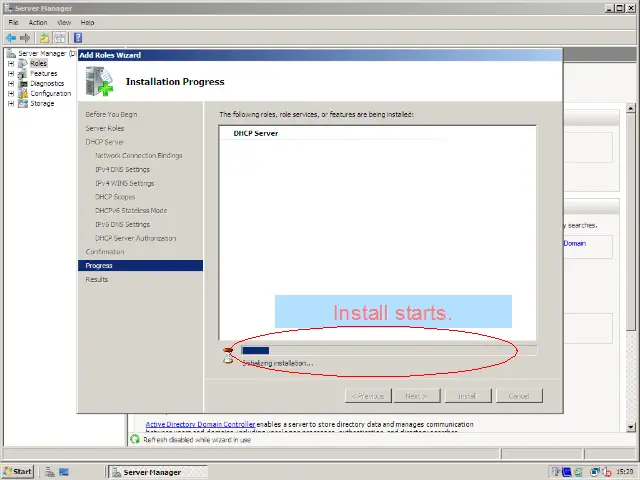Open the Help menu
The image size is (640, 480).
(87, 22)
